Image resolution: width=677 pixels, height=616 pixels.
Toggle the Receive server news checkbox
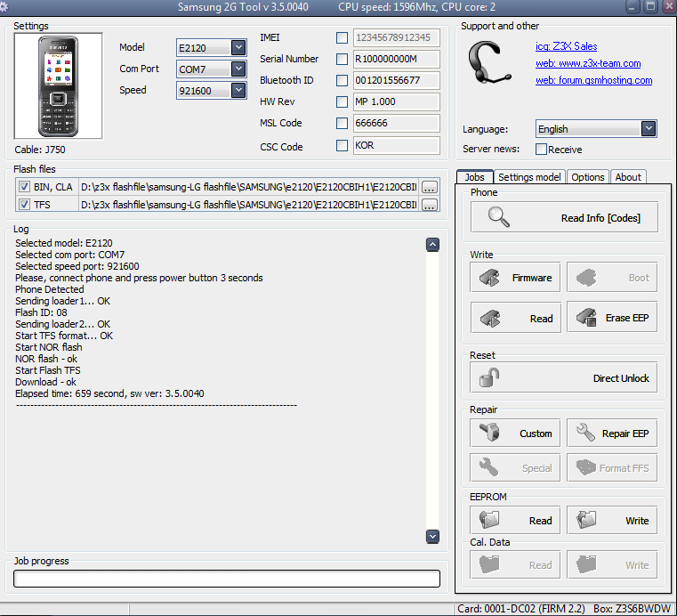[541, 149]
